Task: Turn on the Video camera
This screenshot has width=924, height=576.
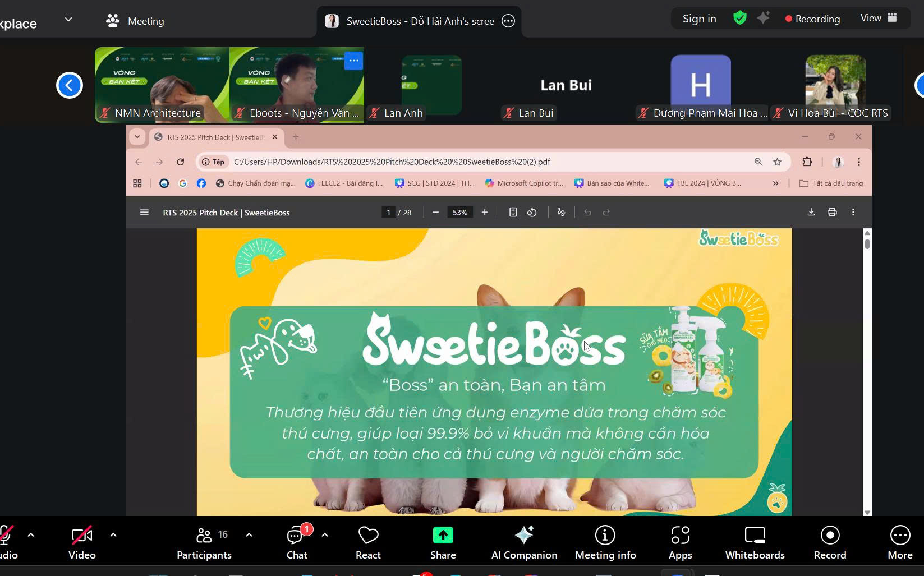Action: click(x=82, y=542)
